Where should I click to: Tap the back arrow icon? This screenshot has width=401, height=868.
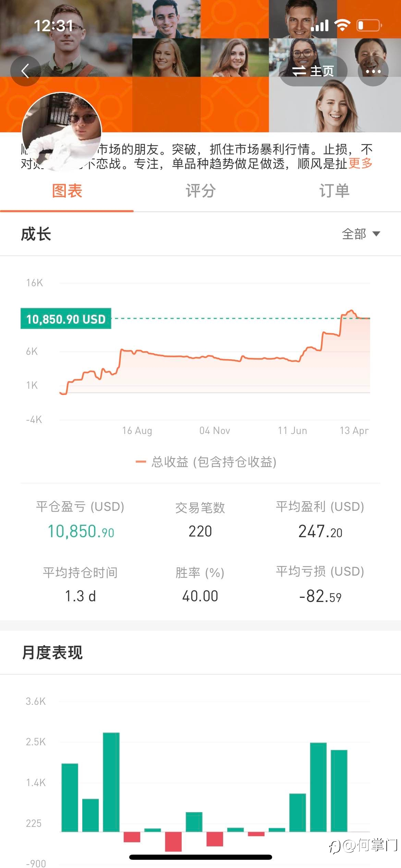pos(25,71)
